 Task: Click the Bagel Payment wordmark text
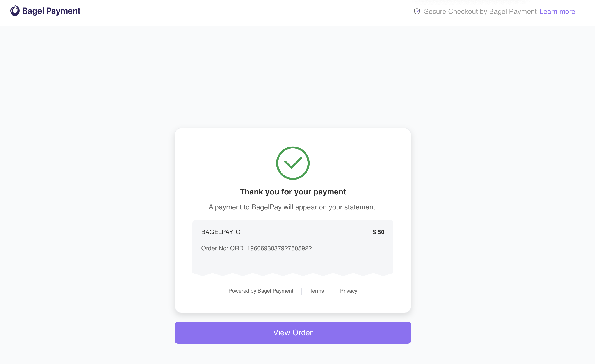[51, 11]
